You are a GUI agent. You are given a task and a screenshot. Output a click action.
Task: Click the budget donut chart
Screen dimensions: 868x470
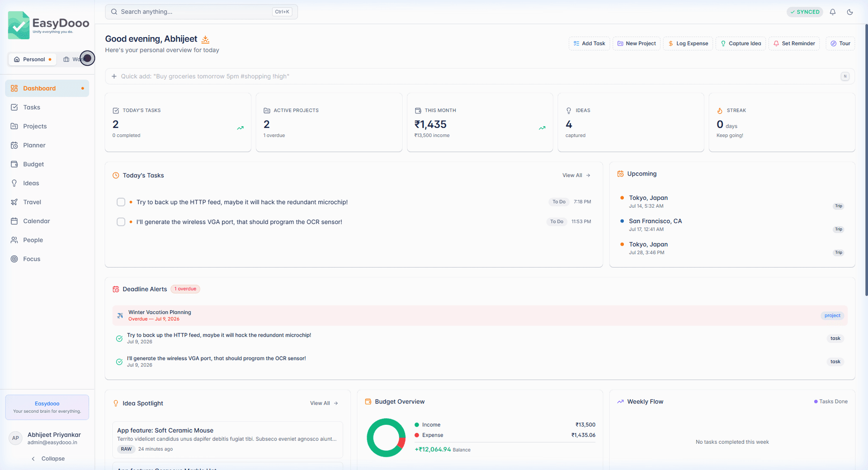(386, 437)
